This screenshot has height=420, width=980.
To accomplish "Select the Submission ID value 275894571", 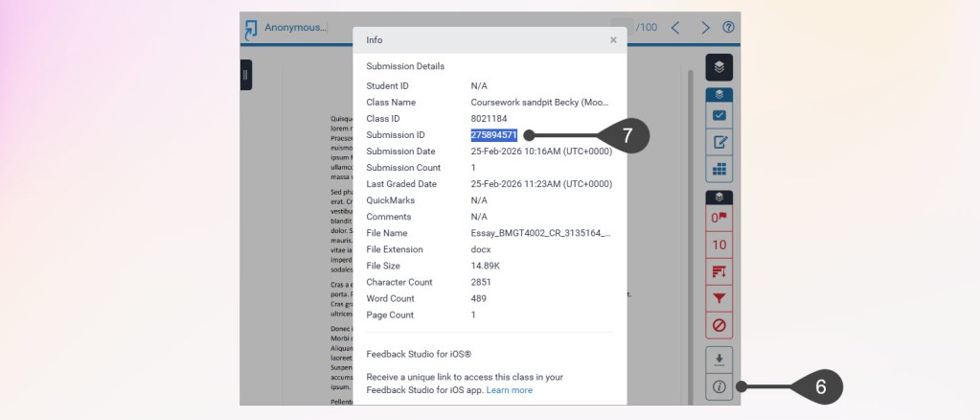I will [x=493, y=135].
